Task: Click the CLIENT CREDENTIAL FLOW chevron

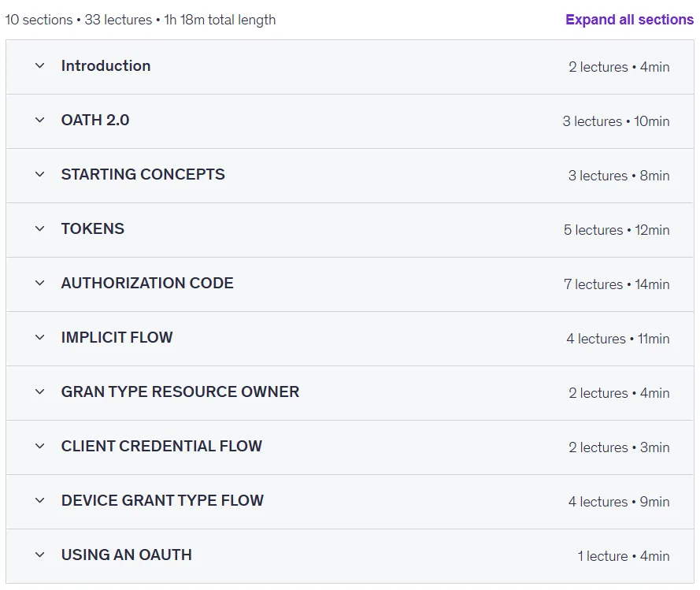Action: click(39, 446)
